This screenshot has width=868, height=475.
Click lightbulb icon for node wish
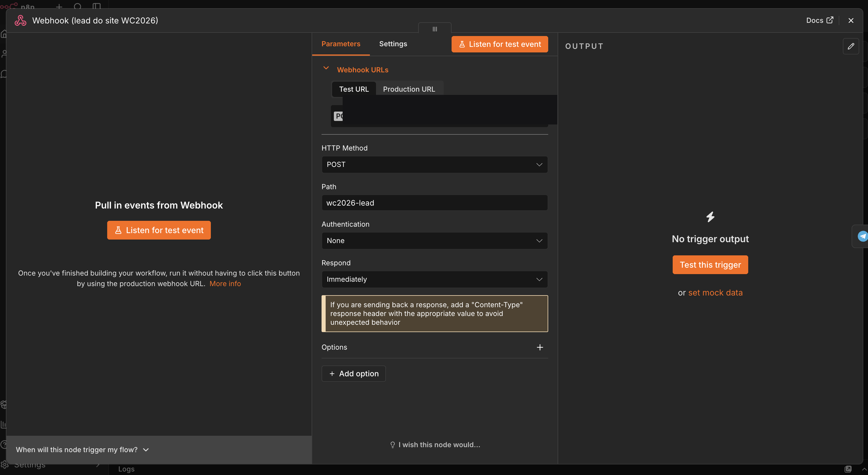point(392,445)
